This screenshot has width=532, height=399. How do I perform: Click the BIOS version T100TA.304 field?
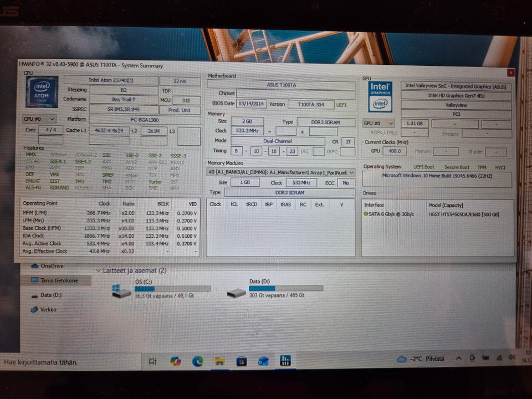click(311, 105)
